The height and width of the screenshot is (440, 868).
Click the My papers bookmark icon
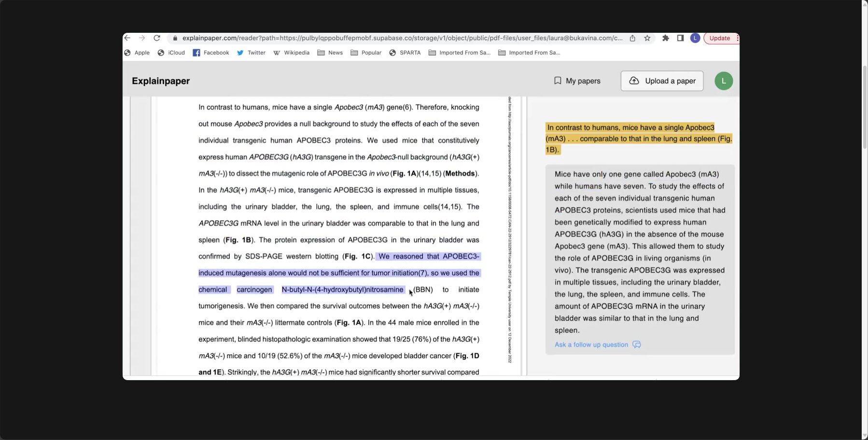pyautogui.click(x=558, y=81)
